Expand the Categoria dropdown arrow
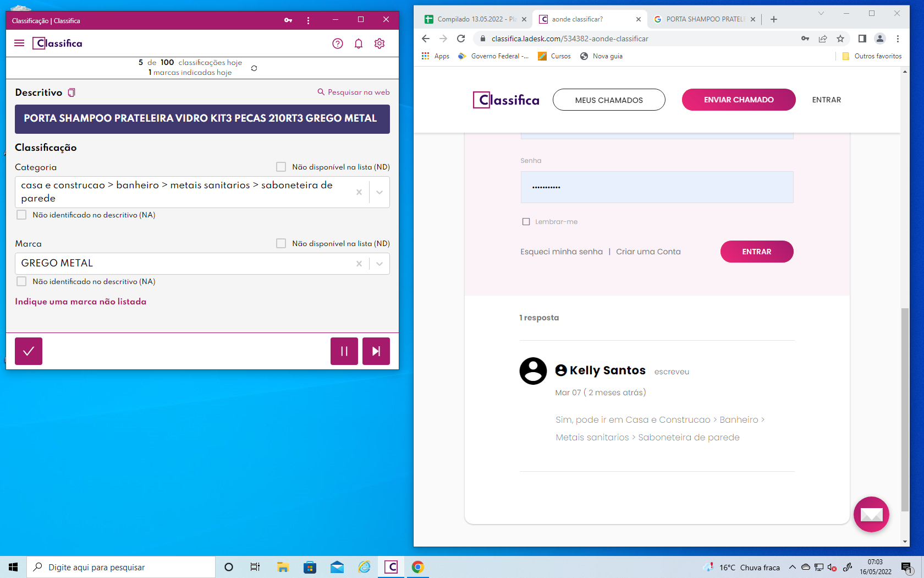Image resolution: width=924 pixels, height=578 pixels. [380, 192]
